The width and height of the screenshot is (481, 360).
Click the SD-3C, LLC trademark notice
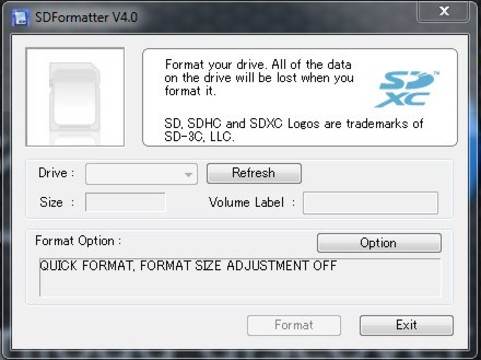(294, 130)
